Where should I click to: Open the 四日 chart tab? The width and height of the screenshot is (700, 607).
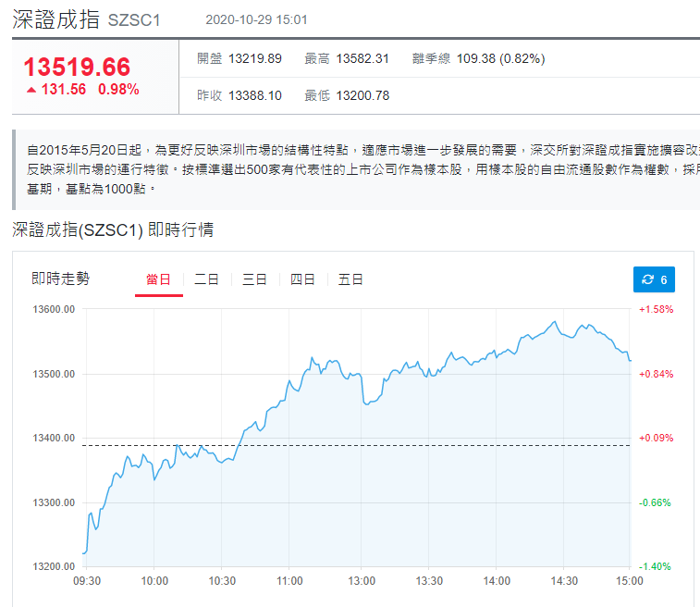coord(302,279)
